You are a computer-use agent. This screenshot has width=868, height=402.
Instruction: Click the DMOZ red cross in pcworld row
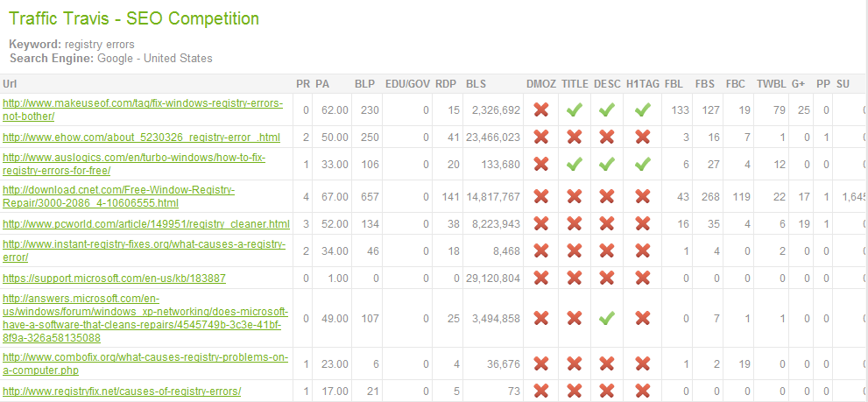coord(541,223)
